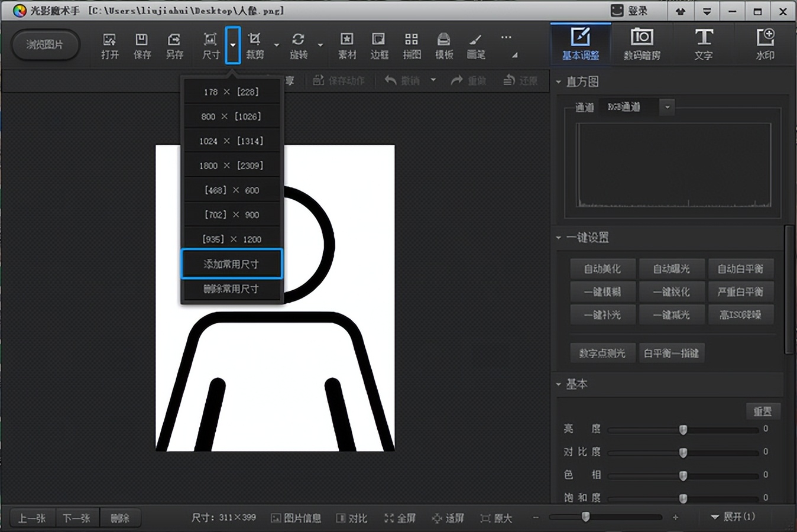797x532 pixels.
Task: Open the RGB通道 channel dropdown
Action: coord(667,107)
